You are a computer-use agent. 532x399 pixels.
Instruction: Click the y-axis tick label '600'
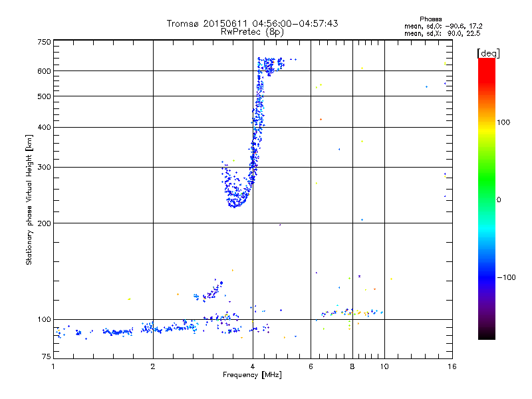pos(45,71)
